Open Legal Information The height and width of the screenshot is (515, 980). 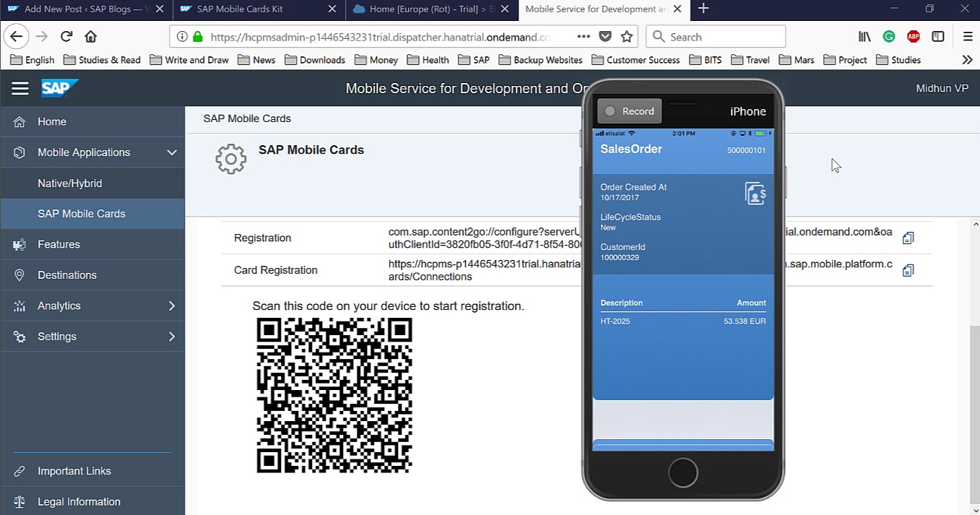point(92,501)
